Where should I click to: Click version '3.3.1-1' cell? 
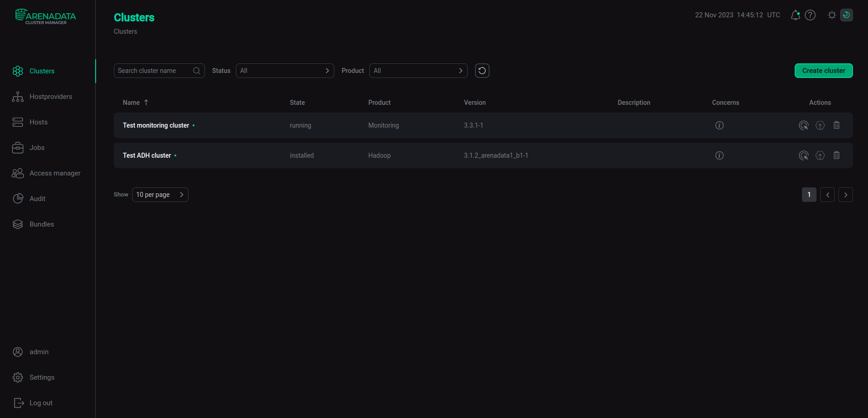[x=474, y=125]
